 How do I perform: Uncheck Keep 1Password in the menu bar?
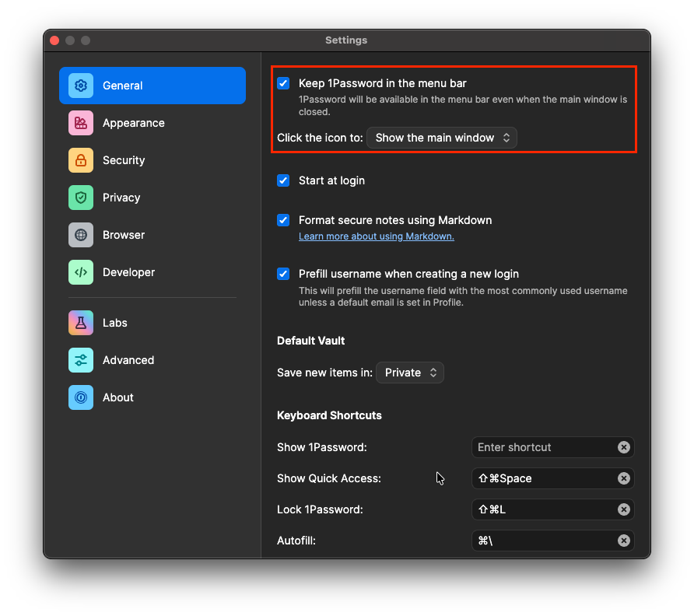tap(283, 83)
